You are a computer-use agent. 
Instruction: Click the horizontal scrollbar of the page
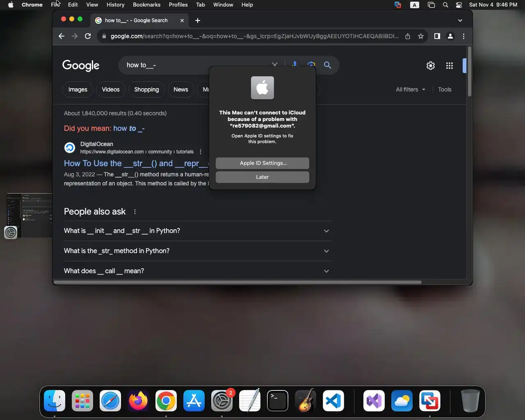pos(237,282)
